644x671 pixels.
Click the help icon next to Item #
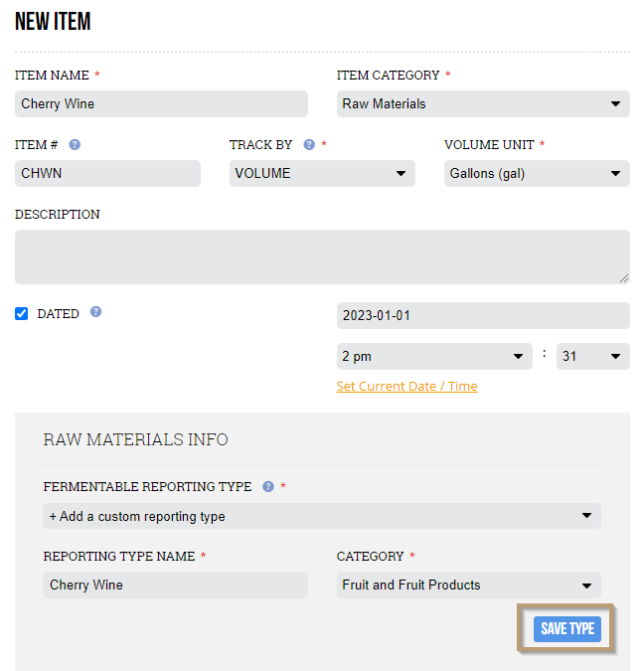pyautogui.click(x=75, y=145)
